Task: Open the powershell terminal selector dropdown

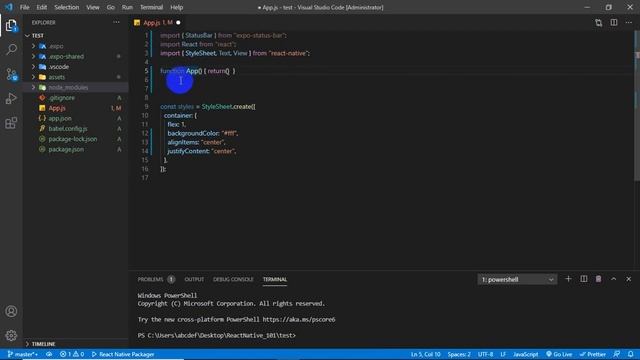Action: click(x=517, y=280)
